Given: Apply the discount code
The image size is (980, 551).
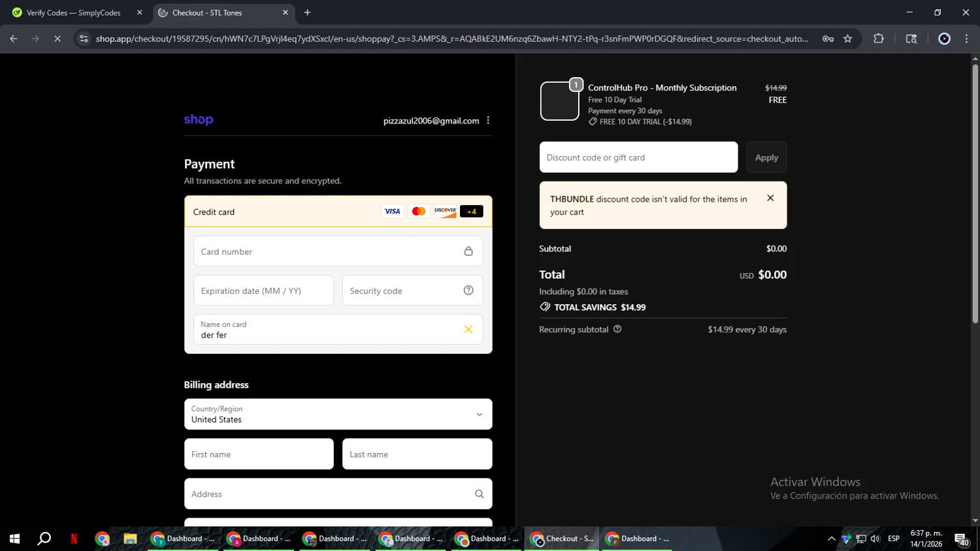Looking at the screenshot, I should [766, 157].
